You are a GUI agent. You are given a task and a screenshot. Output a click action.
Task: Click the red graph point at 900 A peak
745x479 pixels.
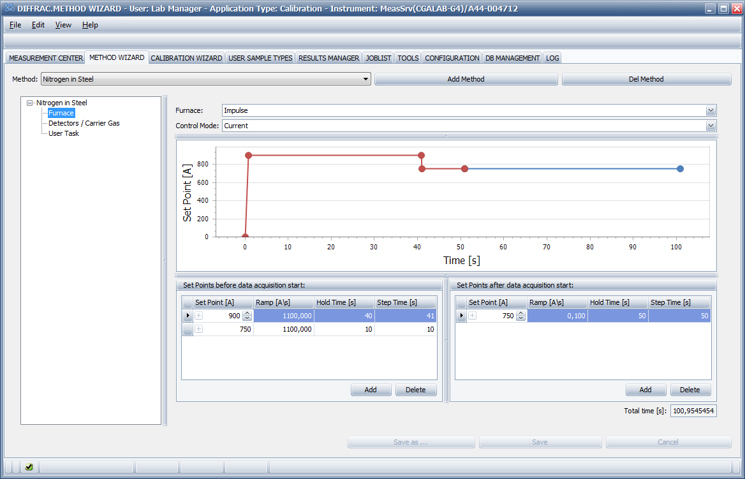(248, 156)
